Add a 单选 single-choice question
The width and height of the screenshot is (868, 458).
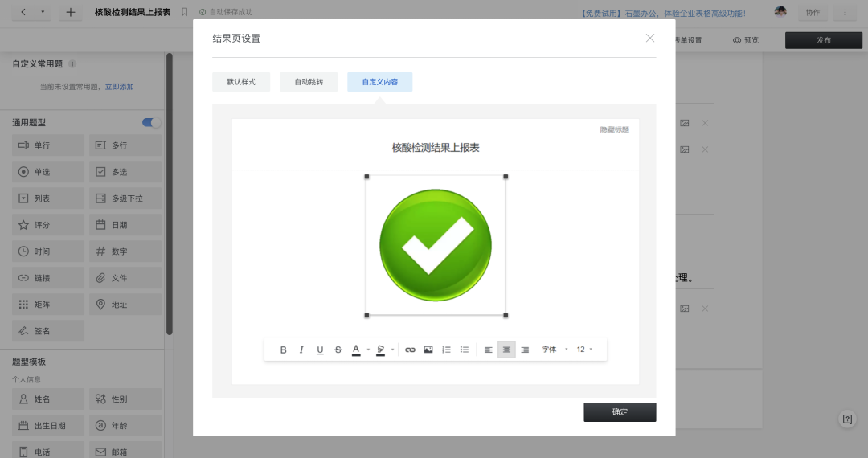48,172
